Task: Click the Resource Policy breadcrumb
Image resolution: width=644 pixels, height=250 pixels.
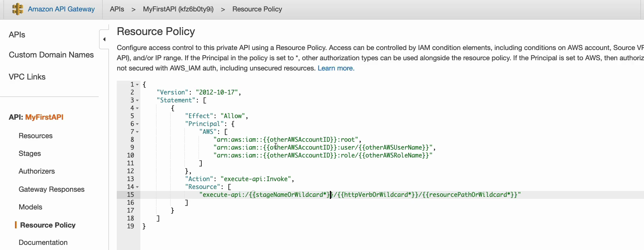Action: (257, 9)
